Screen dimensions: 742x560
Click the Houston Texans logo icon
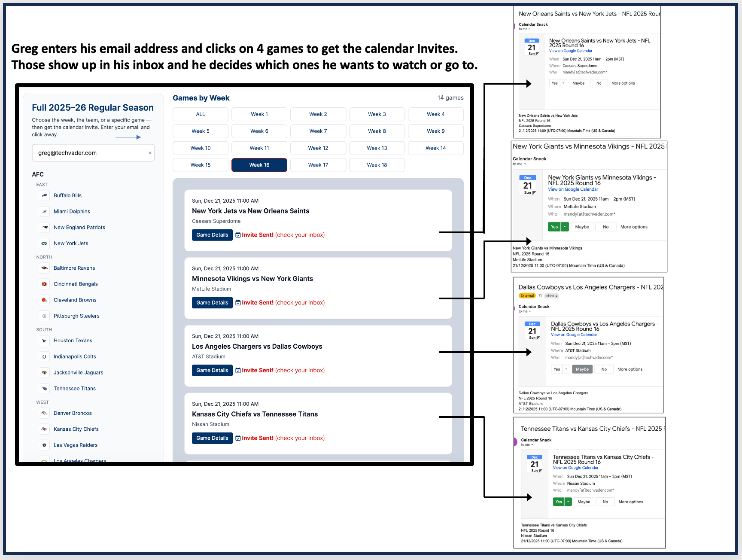point(44,341)
